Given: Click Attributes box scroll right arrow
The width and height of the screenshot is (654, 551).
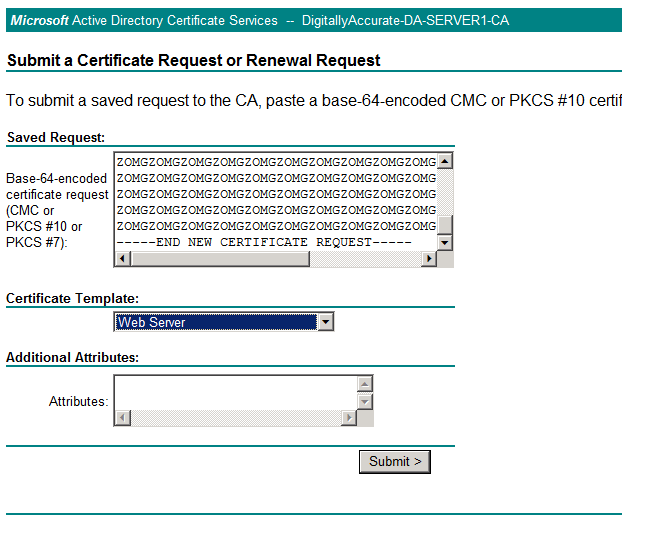Looking at the screenshot, I should point(349,417).
